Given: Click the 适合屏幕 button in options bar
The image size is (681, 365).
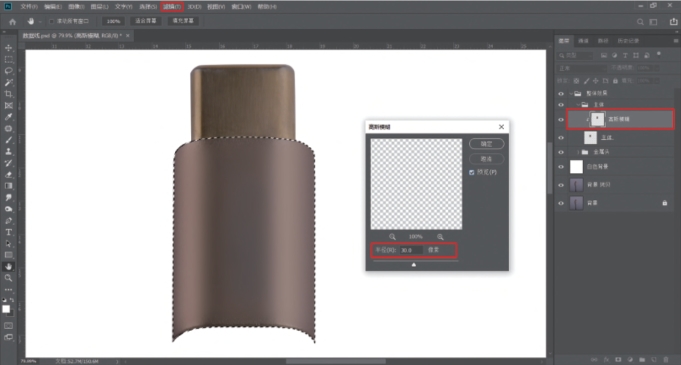Looking at the screenshot, I should 145,21.
